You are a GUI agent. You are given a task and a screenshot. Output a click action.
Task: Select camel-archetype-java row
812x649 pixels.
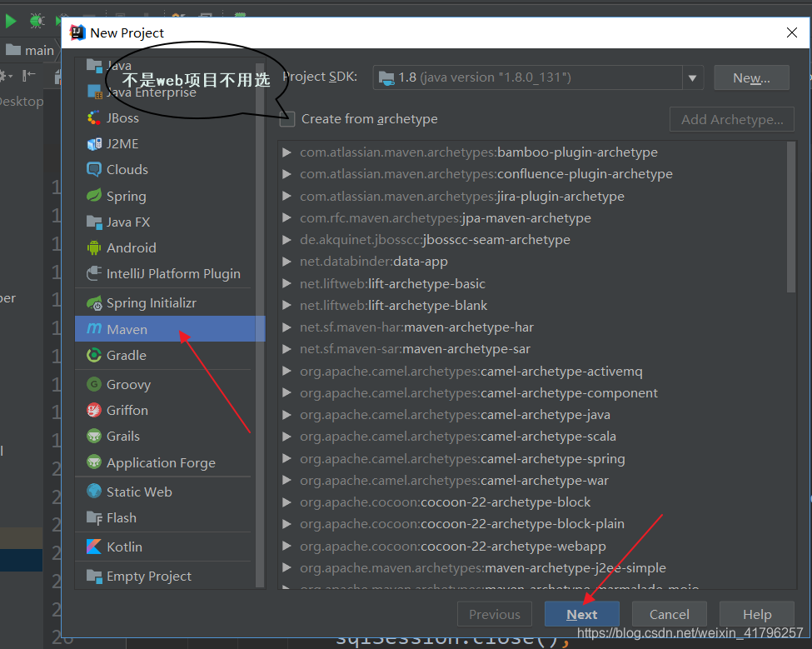(x=532, y=415)
